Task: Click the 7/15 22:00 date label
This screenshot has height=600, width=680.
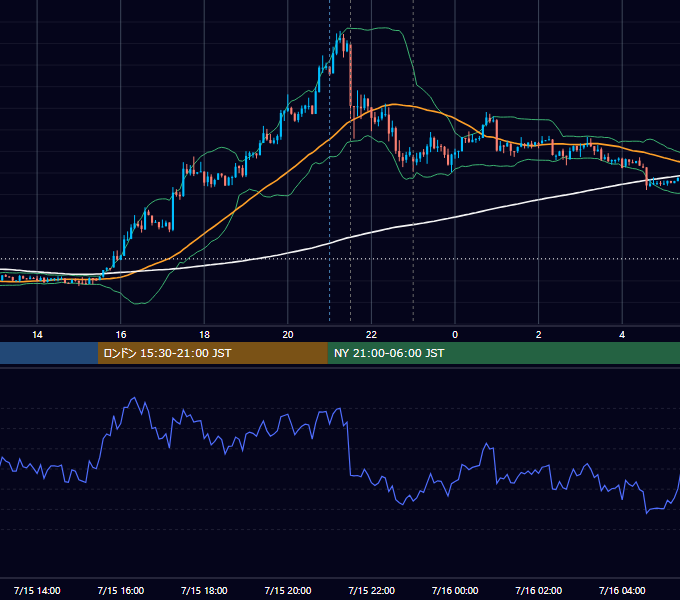Action: pos(371,590)
